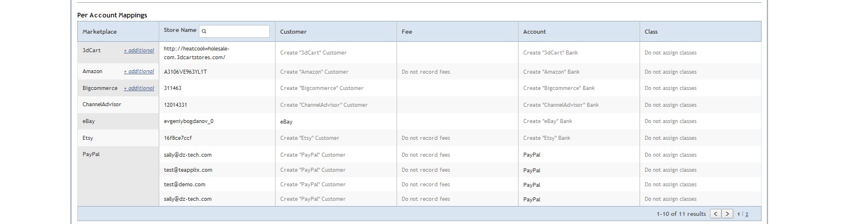The image size is (868, 224).
Task: Click store name test@teapplix.com
Action: 188,170
